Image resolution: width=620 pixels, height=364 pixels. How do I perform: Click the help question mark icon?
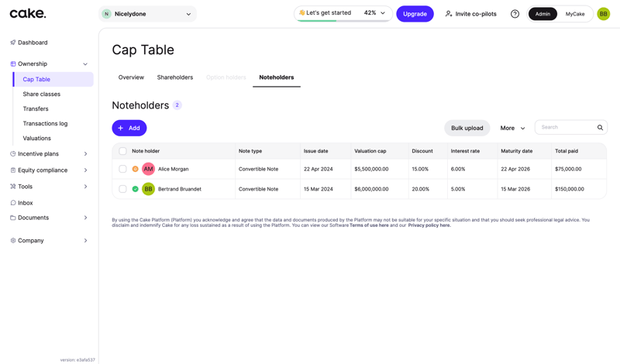515,14
